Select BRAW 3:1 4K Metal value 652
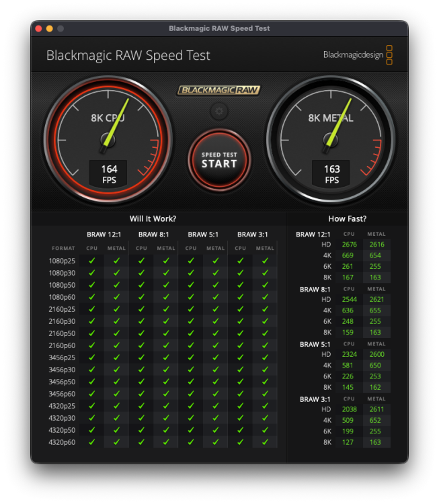 coord(375,421)
